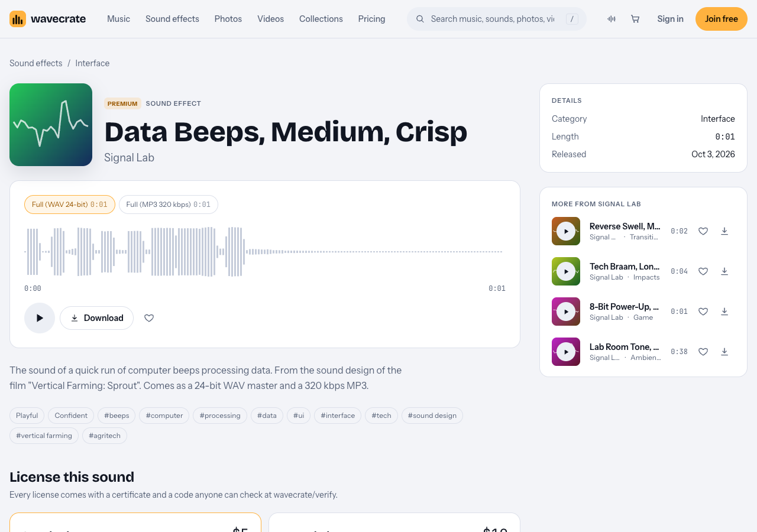Go to Photos section
757x532 pixels.
tap(228, 19)
